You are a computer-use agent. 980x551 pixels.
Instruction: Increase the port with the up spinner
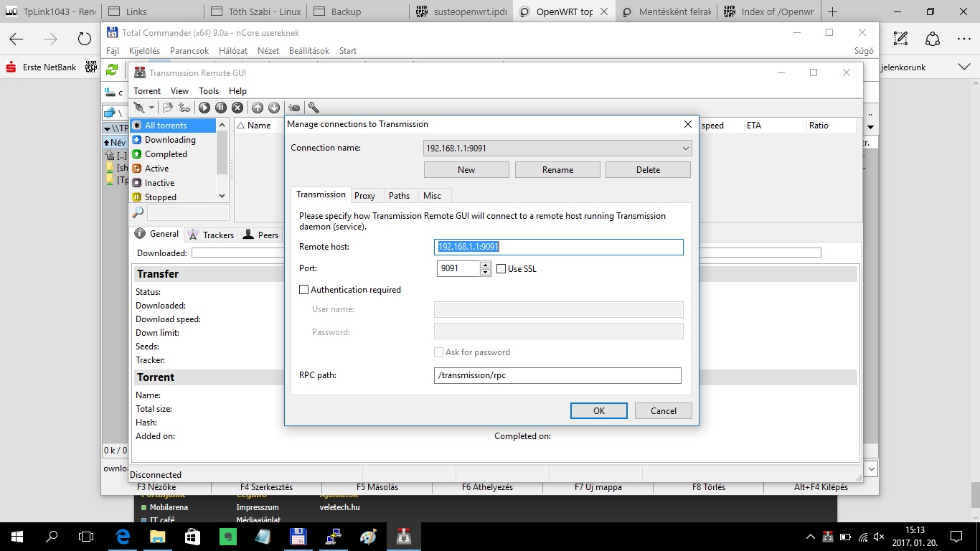[x=485, y=265]
